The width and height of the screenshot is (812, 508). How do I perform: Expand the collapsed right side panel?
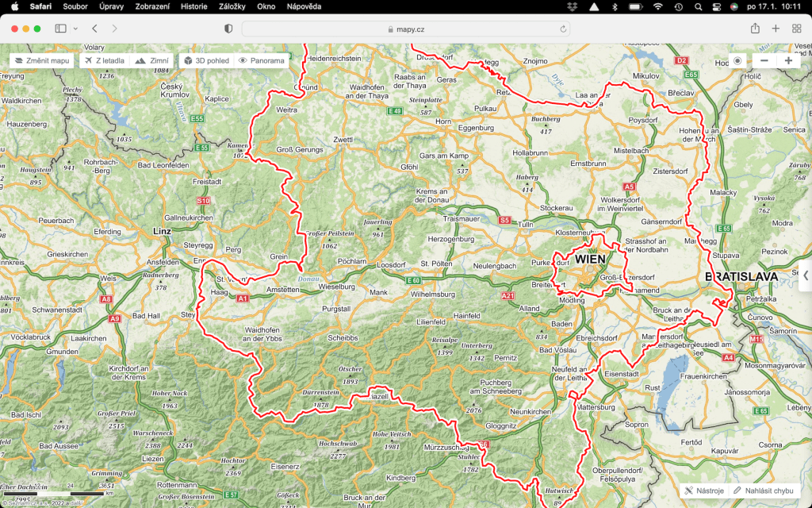click(805, 275)
